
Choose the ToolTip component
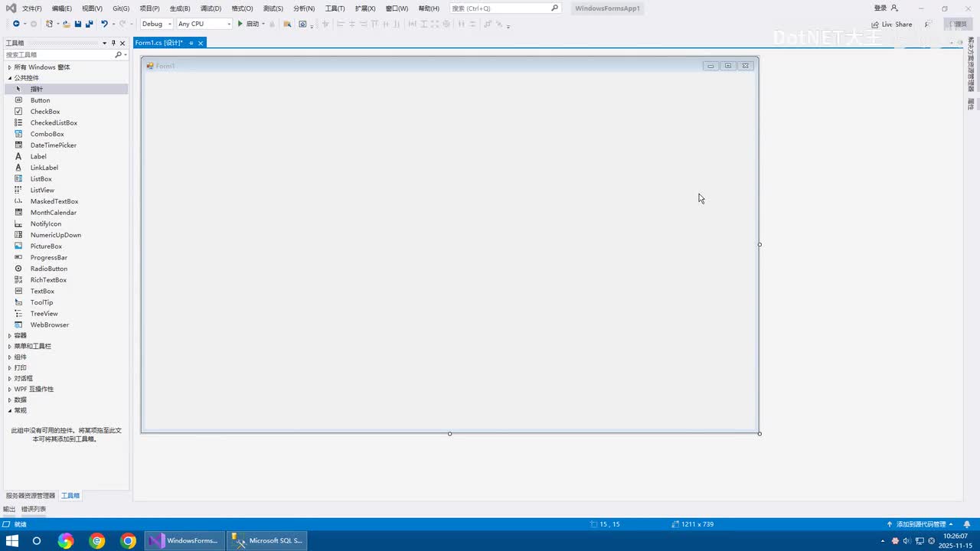[x=66, y=302]
